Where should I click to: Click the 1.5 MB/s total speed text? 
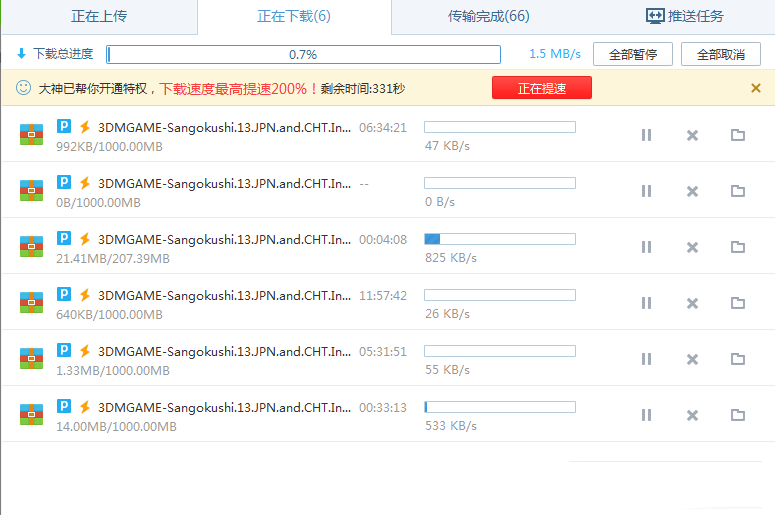555,54
